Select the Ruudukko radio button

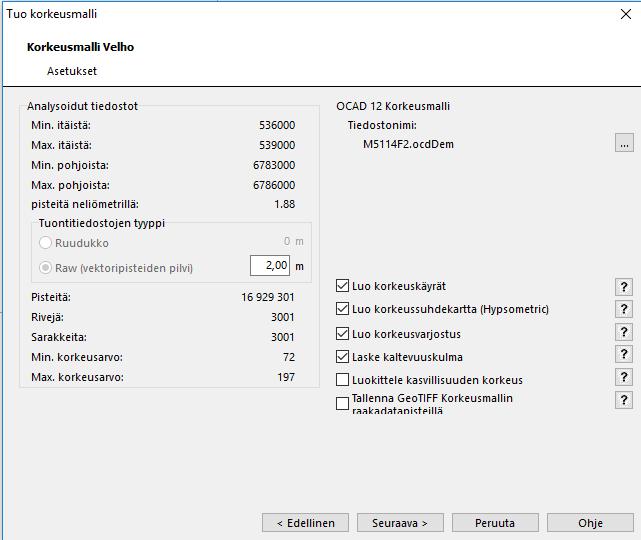(x=45, y=243)
